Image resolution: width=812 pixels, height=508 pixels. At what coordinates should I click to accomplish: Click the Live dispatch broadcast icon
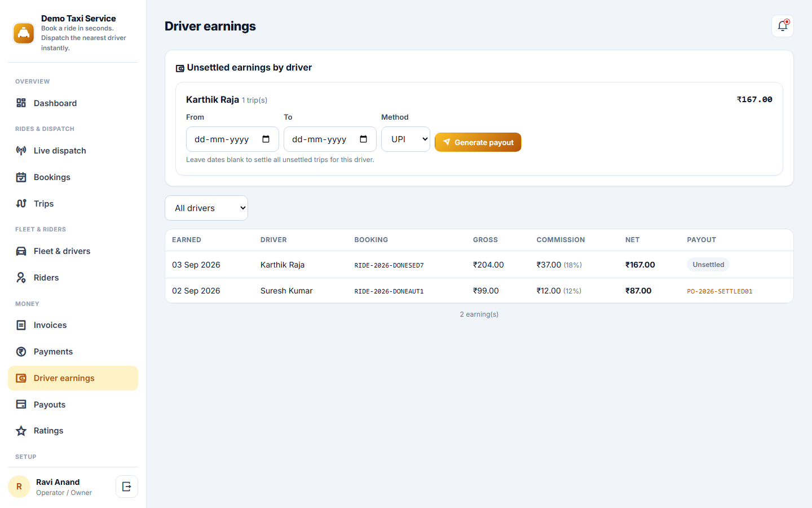[21, 150]
